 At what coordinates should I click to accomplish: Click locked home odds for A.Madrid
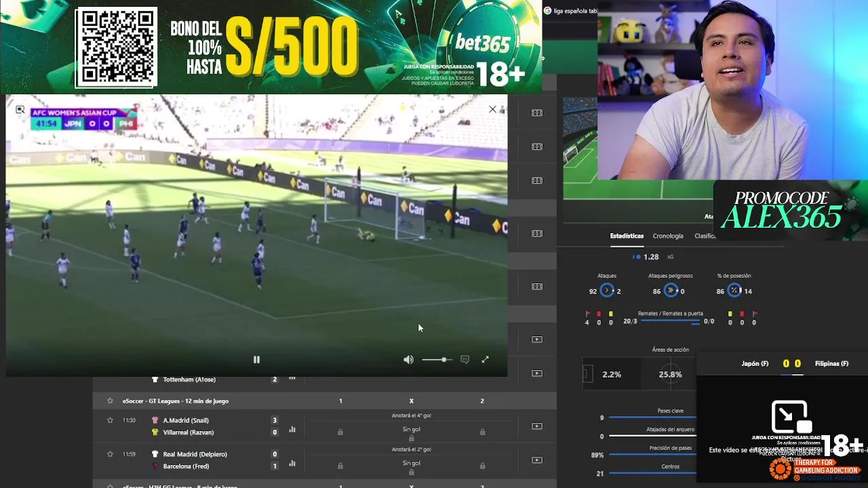pyautogui.click(x=340, y=432)
